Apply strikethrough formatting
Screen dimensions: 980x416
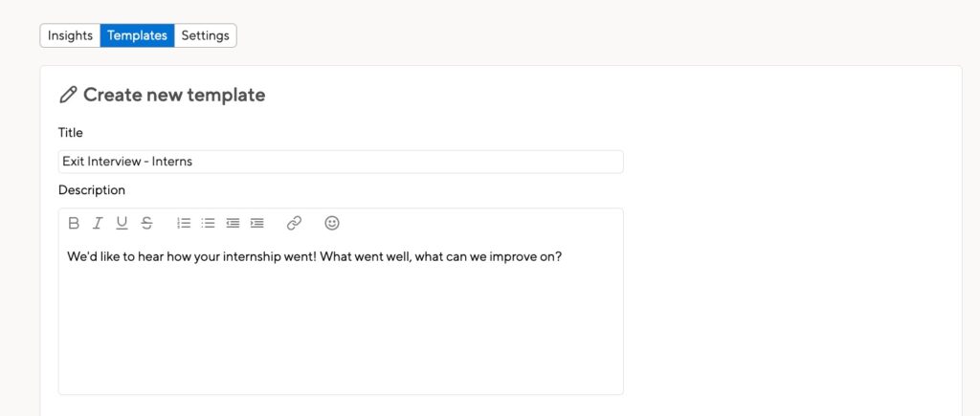[146, 223]
